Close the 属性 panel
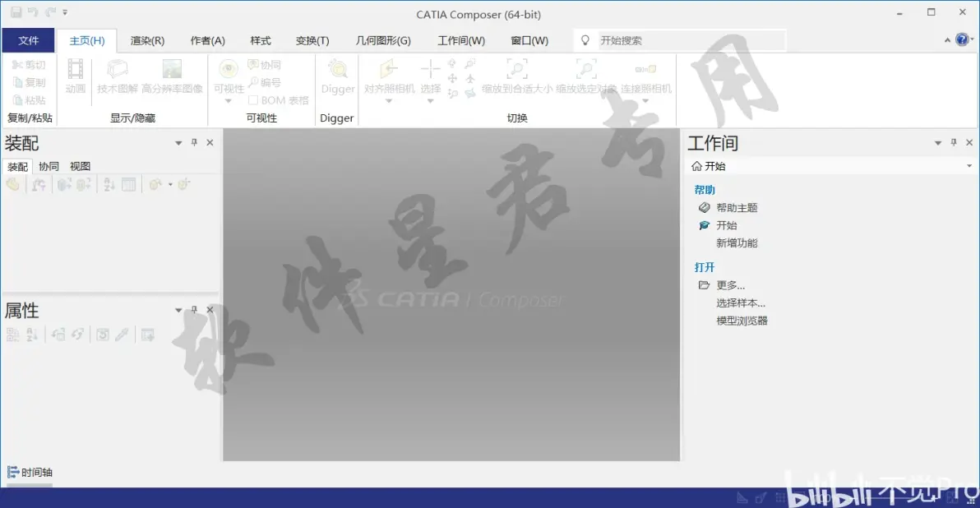Viewport: 980px width, 508px height. [x=210, y=310]
